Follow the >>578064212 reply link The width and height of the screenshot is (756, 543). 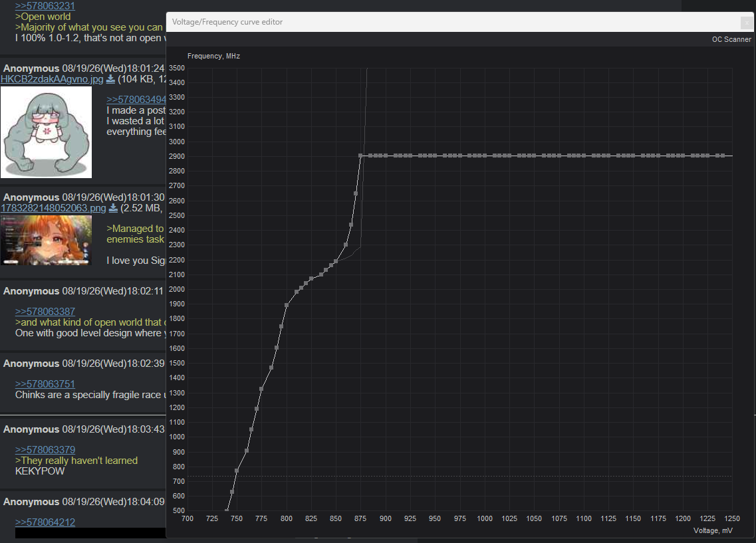(45, 522)
